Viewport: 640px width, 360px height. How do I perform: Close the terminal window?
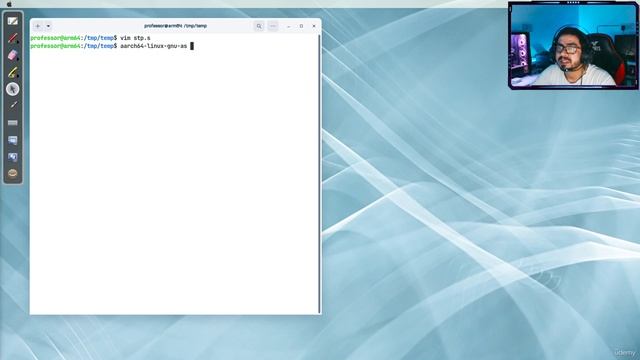click(314, 26)
